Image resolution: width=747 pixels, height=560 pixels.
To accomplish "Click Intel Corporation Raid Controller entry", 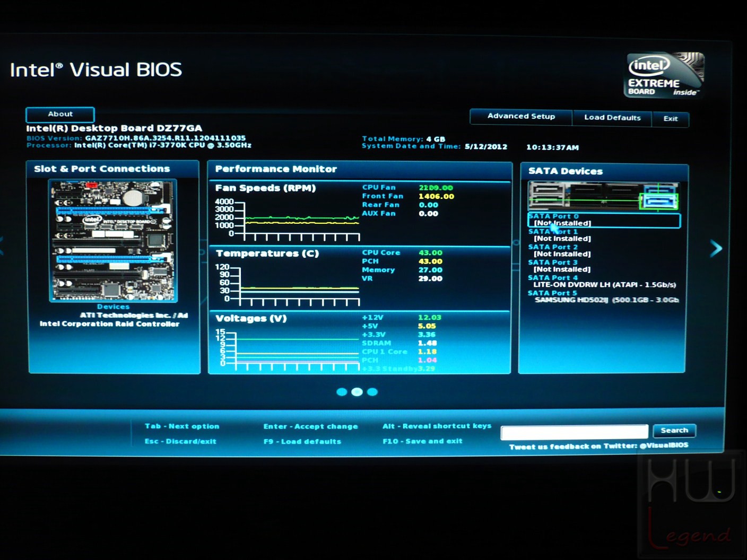I will [109, 324].
